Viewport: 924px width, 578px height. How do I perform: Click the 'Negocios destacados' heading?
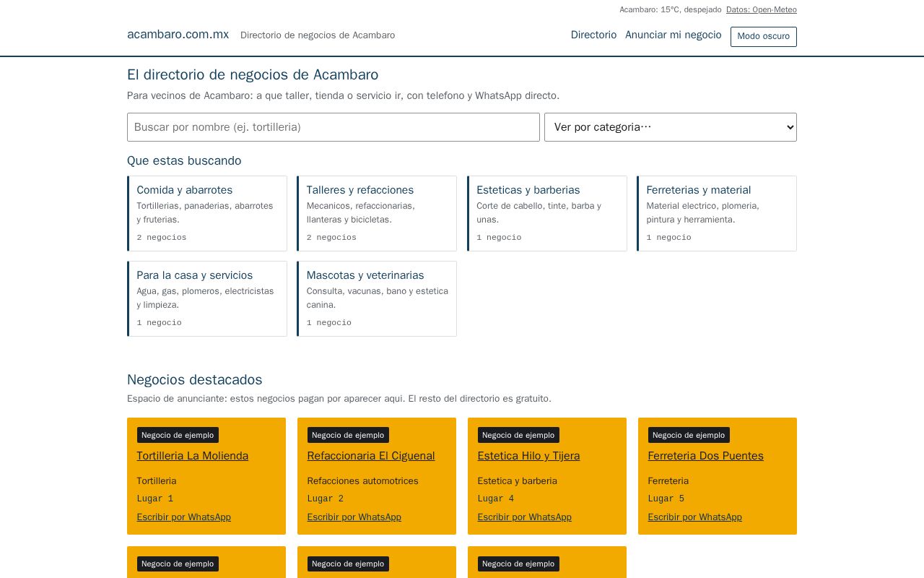pyautogui.click(x=195, y=380)
